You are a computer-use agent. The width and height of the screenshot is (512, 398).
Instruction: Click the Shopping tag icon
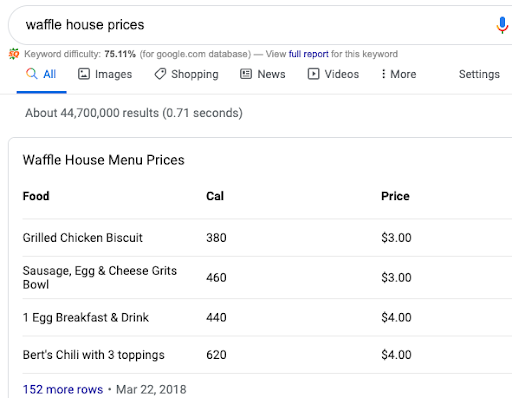[160, 74]
